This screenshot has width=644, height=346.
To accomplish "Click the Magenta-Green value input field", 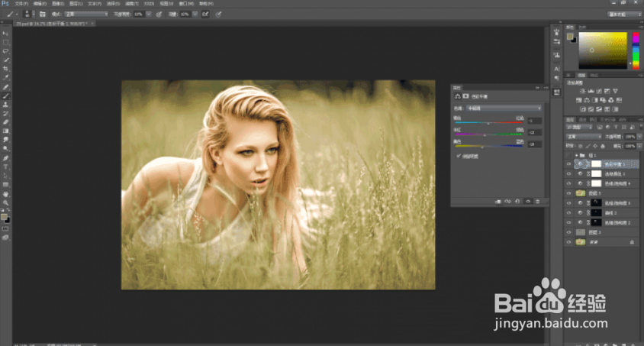I will pyautogui.click(x=535, y=132).
